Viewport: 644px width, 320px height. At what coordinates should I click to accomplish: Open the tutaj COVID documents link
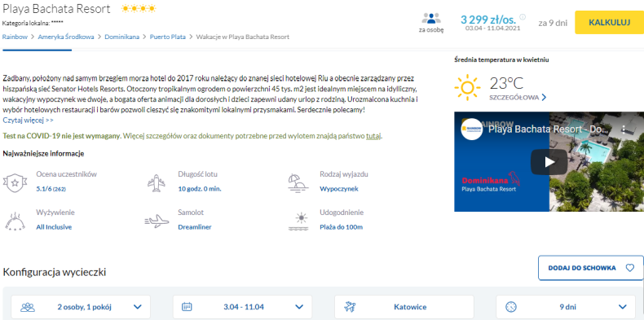click(x=373, y=136)
